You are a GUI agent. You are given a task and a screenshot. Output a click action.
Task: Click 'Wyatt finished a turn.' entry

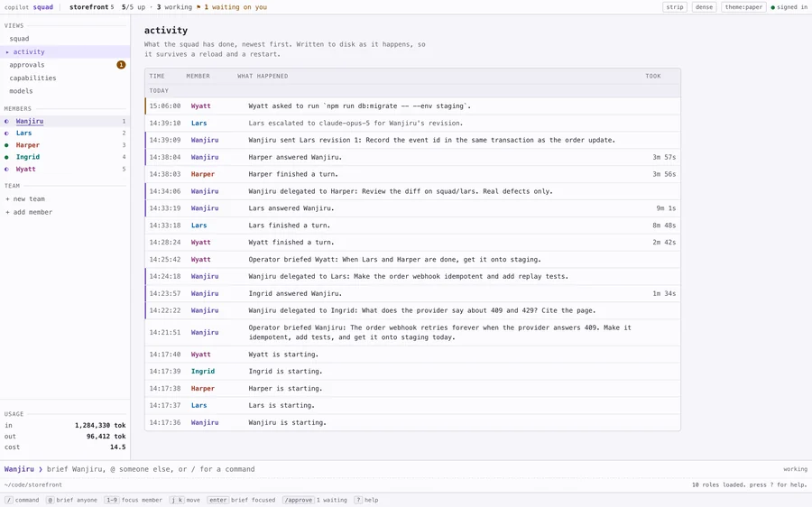tap(412, 243)
